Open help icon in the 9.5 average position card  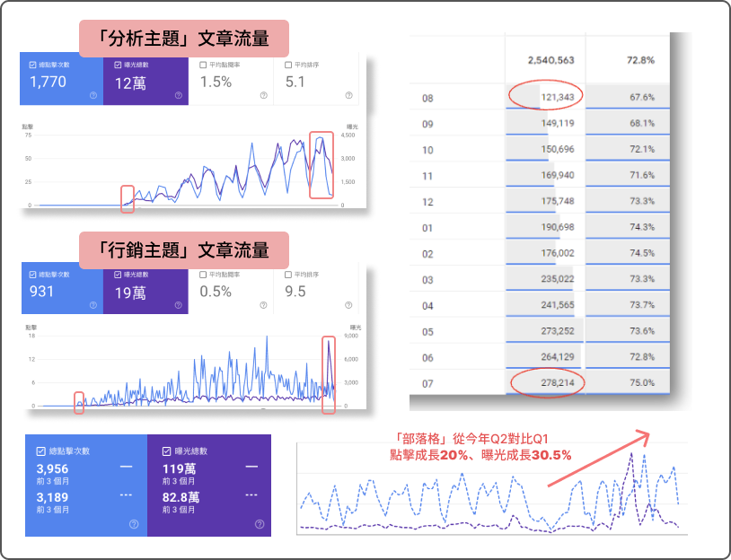click(348, 305)
